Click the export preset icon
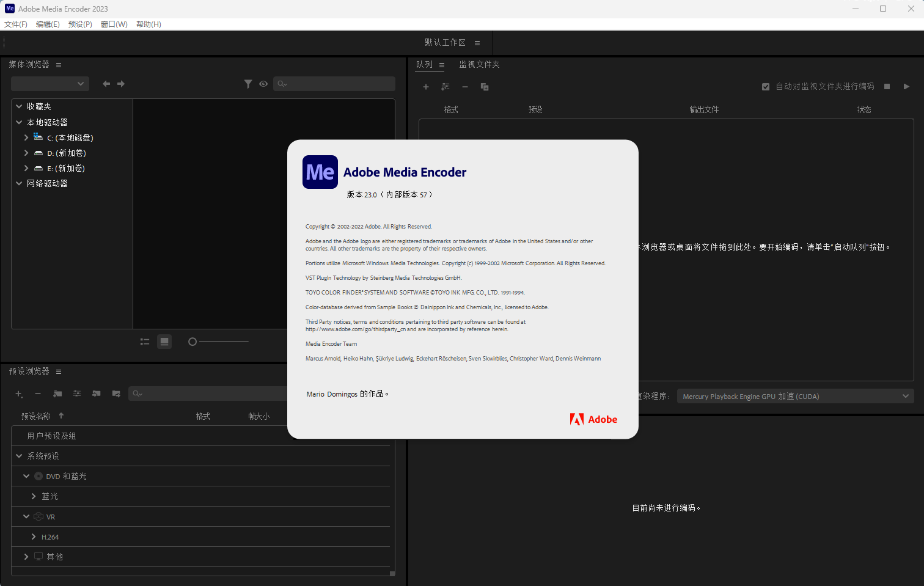The width and height of the screenshot is (924, 586). pos(116,394)
